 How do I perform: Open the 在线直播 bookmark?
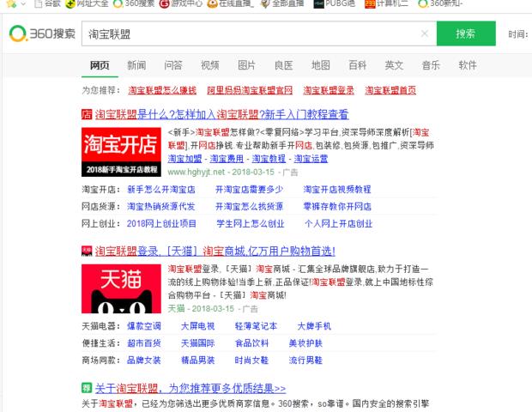click(230, 3)
